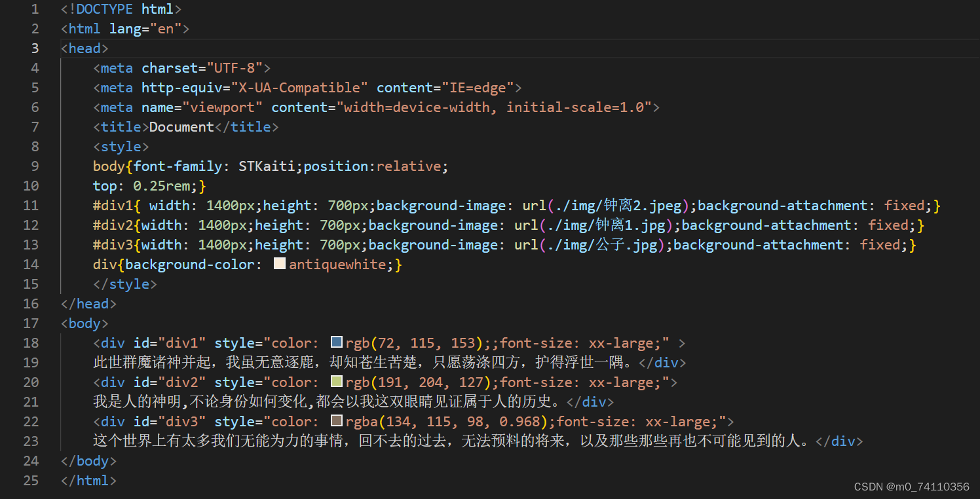Click 'width=device-width, initial-scale=1.0' string

click(494, 107)
